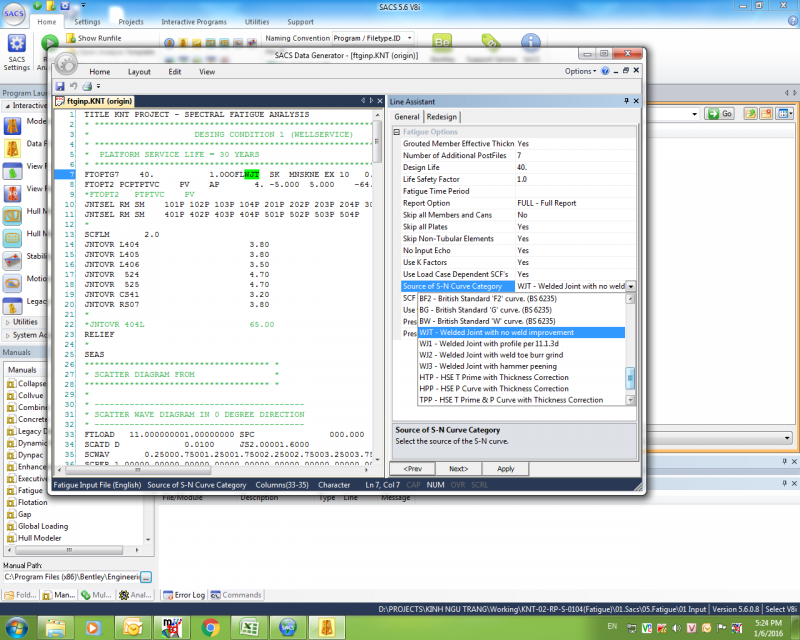Open Excel from the taskbar
This screenshot has width=800, height=640.
pyautogui.click(x=248, y=627)
